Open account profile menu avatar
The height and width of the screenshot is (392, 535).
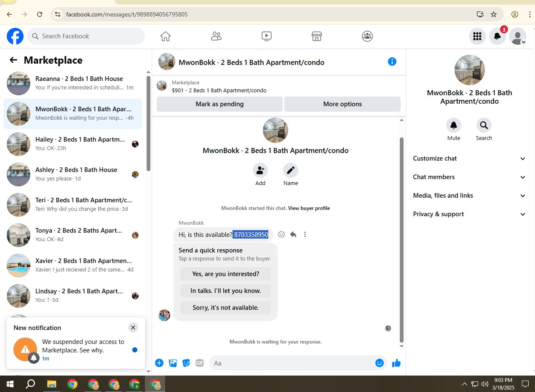[x=518, y=36]
